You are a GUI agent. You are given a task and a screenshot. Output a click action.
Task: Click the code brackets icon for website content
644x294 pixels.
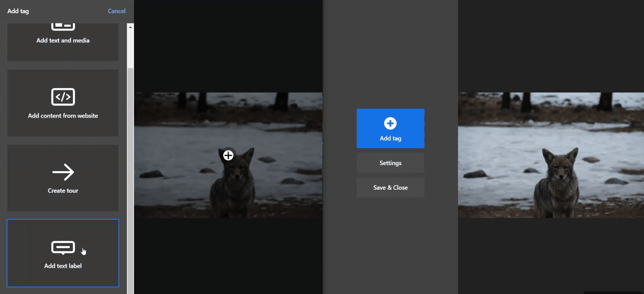point(63,97)
